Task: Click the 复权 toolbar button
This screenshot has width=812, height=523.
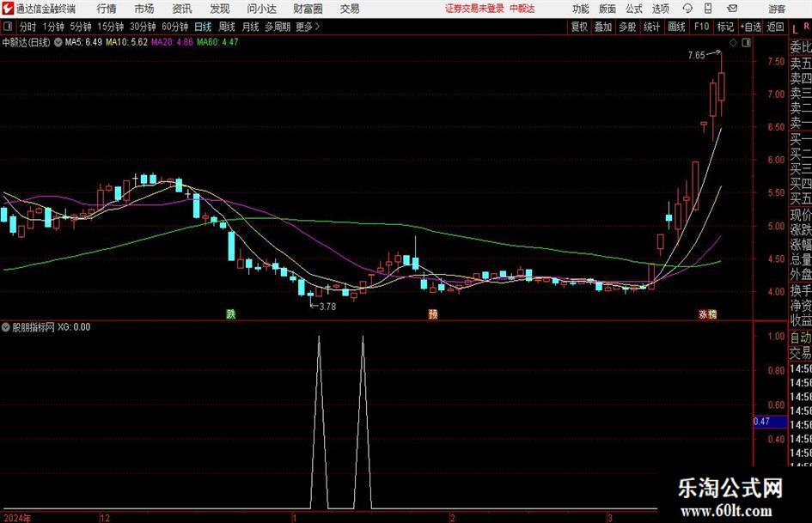Action: click(x=579, y=27)
